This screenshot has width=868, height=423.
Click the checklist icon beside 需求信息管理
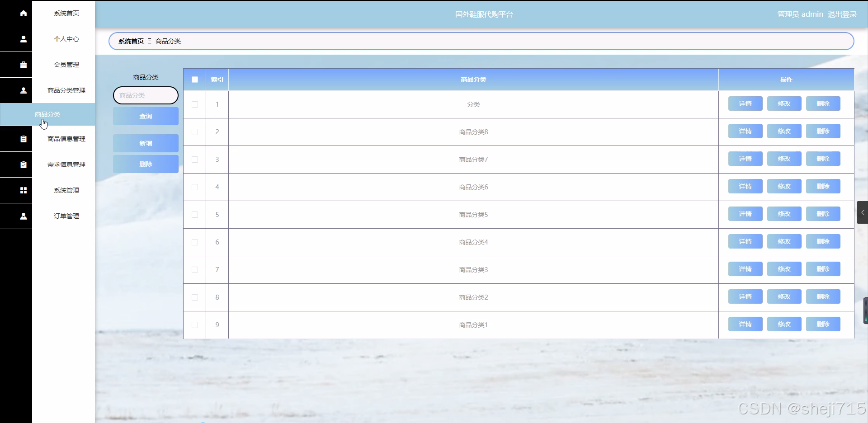[x=24, y=164]
